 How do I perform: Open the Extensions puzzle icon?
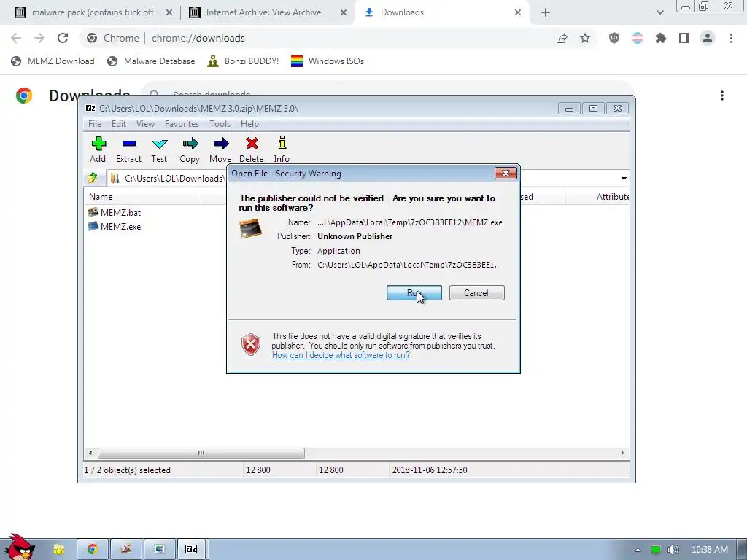click(661, 38)
